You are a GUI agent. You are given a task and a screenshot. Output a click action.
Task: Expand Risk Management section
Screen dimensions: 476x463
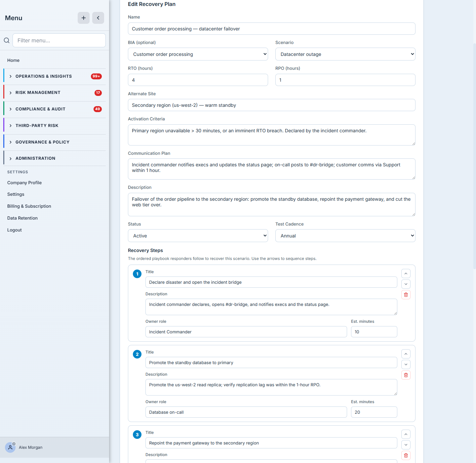click(55, 93)
